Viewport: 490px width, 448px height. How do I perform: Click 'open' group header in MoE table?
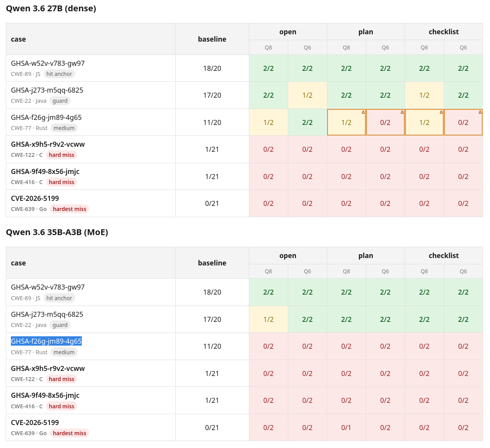coord(288,256)
